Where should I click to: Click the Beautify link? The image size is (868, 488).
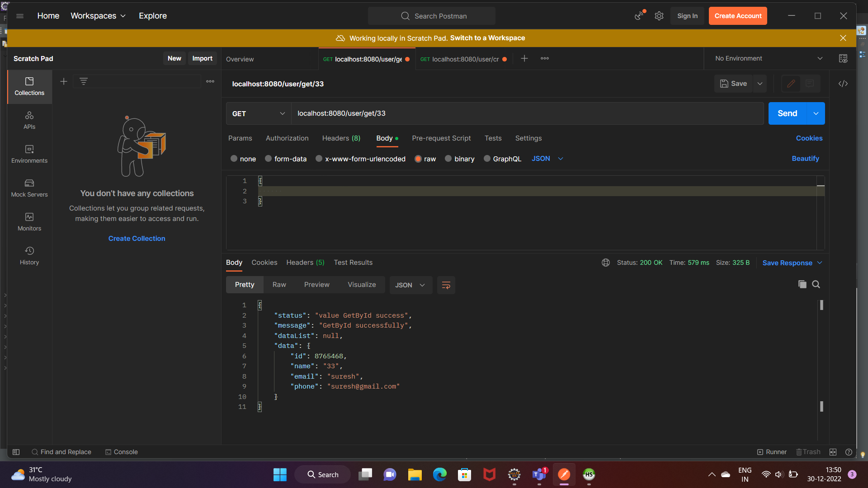coord(806,159)
